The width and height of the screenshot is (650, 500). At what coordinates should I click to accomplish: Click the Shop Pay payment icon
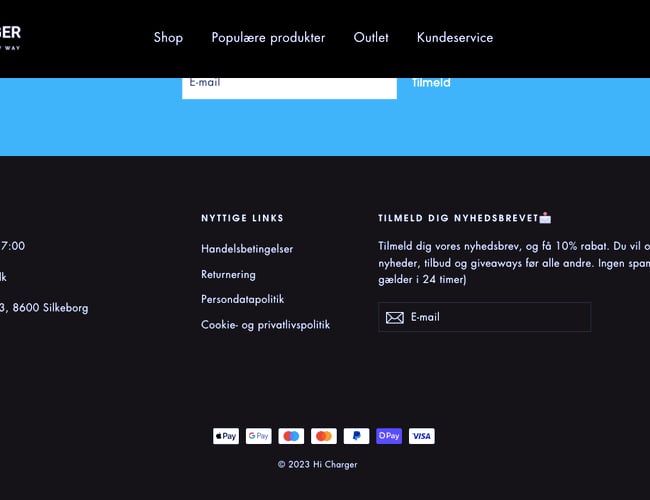pos(389,436)
